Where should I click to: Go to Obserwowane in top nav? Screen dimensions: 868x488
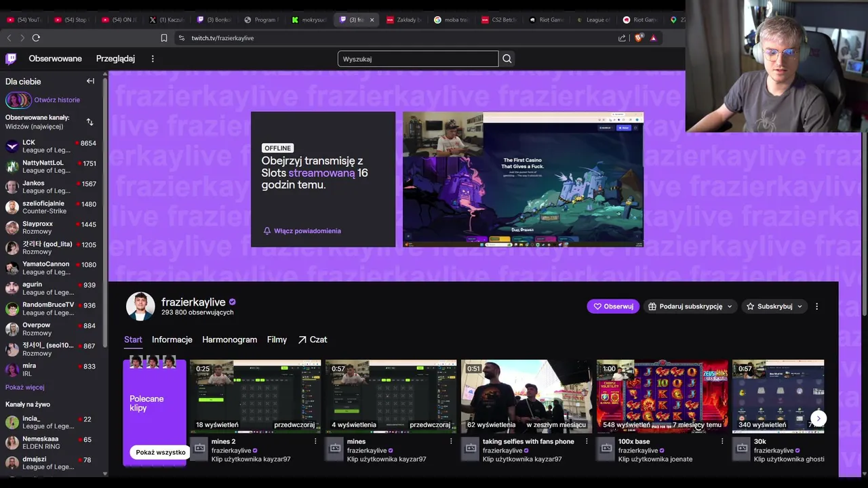(x=56, y=59)
